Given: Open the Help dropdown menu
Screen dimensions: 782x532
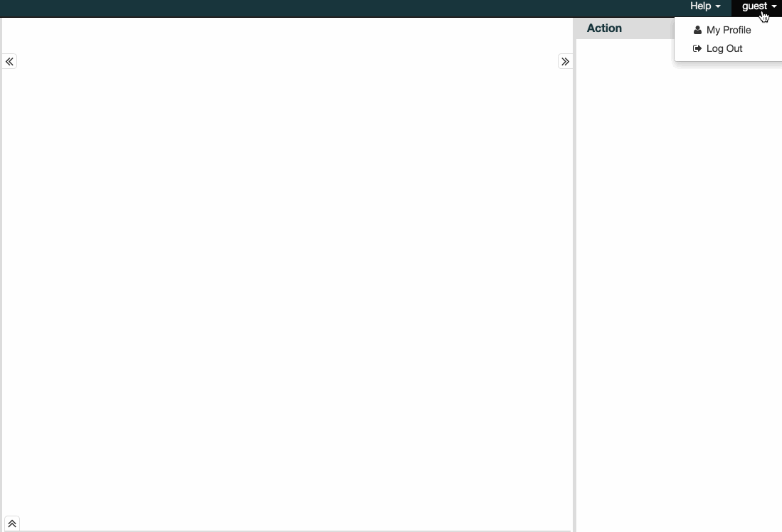Looking at the screenshot, I should coord(704,6).
